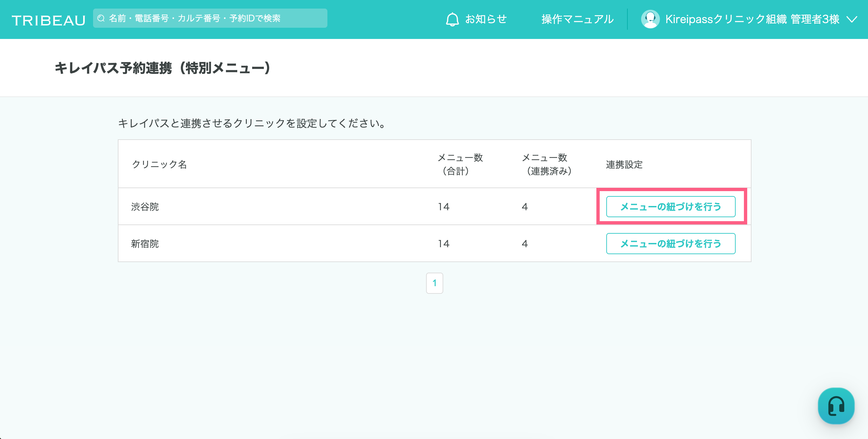Click the メニュー数（連携済み）column header

[547, 164]
